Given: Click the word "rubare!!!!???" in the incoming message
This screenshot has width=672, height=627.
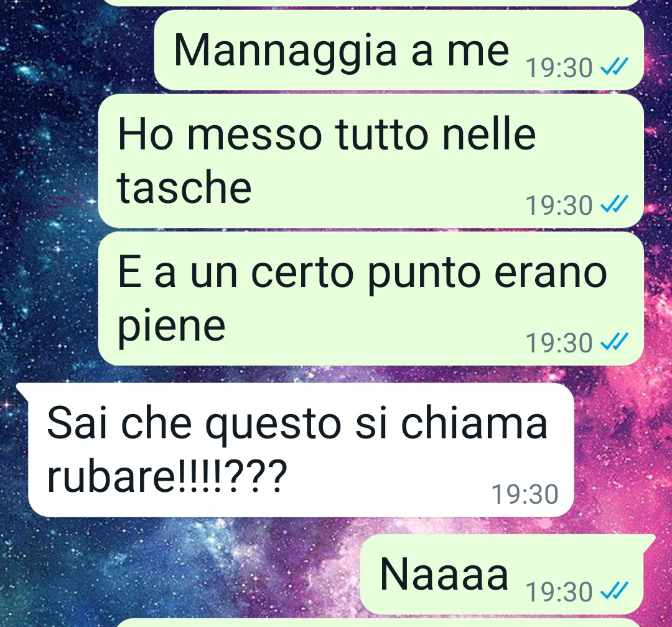Looking at the screenshot, I should click(167, 476).
